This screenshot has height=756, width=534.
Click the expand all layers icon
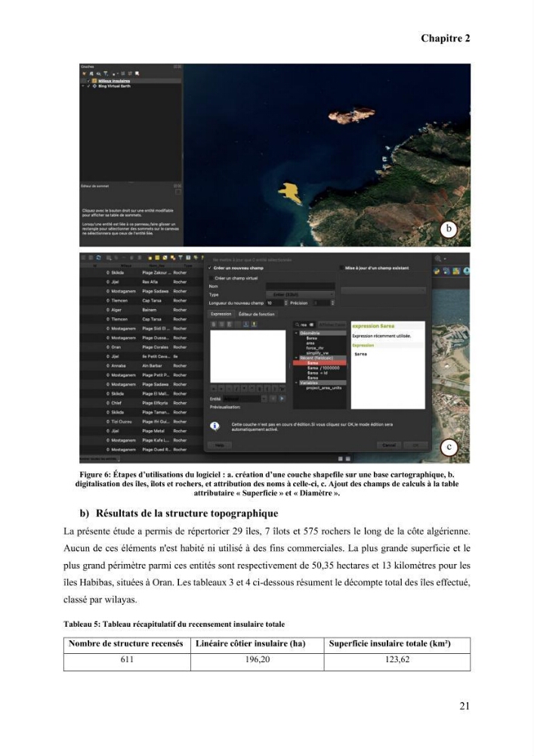point(123,74)
